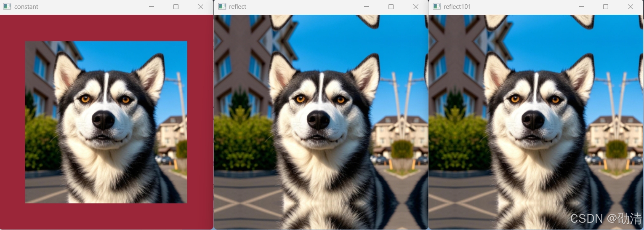Close the reflect101 window
Screen dimensions: 644x230
click(631, 7)
